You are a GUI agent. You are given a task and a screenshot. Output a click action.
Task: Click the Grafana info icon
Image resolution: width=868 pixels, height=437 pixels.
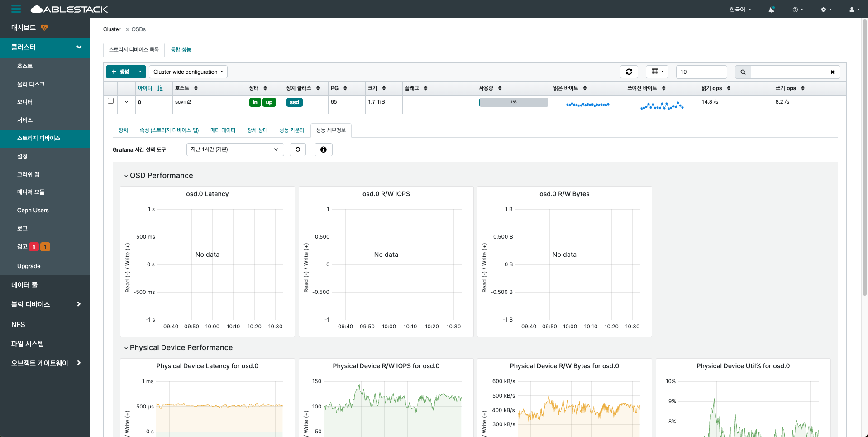coord(323,149)
